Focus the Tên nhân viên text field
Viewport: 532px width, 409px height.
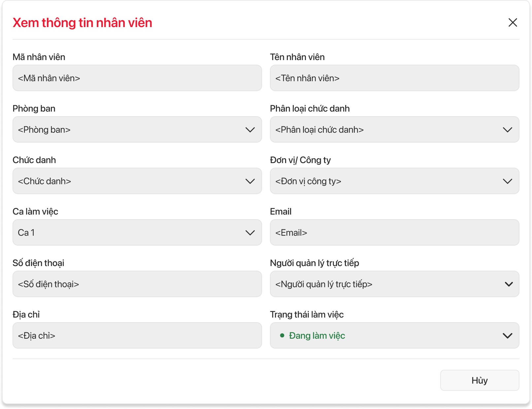tap(394, 78)
